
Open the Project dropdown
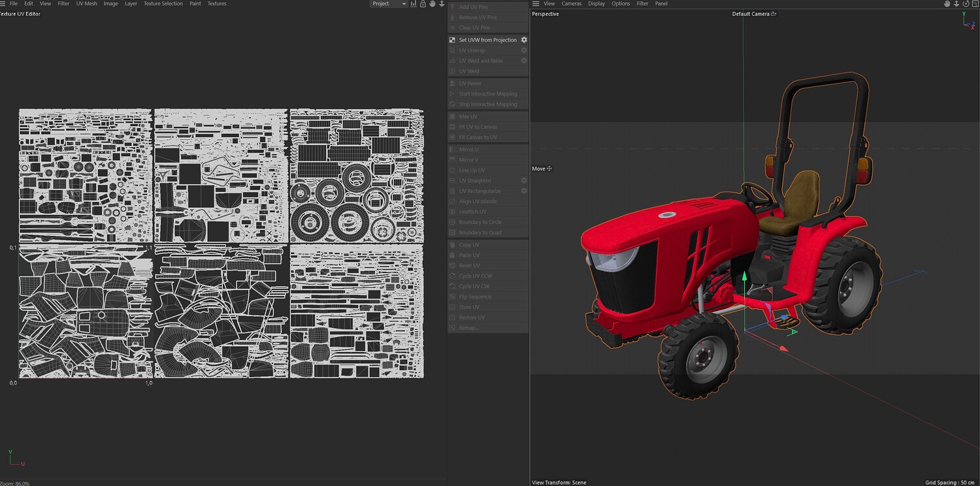pyautogui.click(x=389, y=4)
